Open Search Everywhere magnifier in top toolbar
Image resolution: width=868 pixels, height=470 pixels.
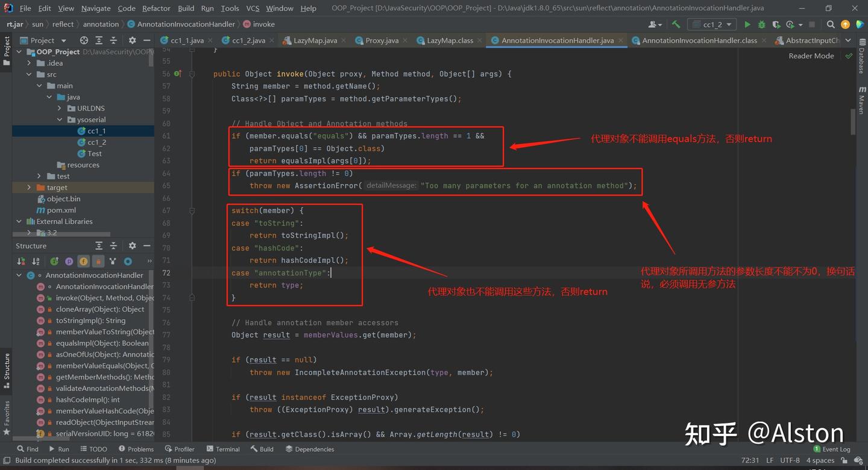click(x=831, y=25)
